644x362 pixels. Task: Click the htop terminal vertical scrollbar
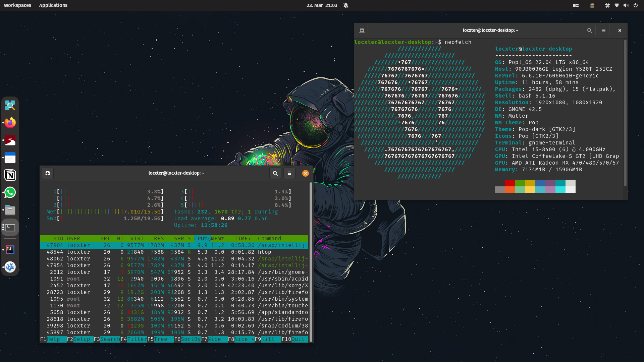311,262
